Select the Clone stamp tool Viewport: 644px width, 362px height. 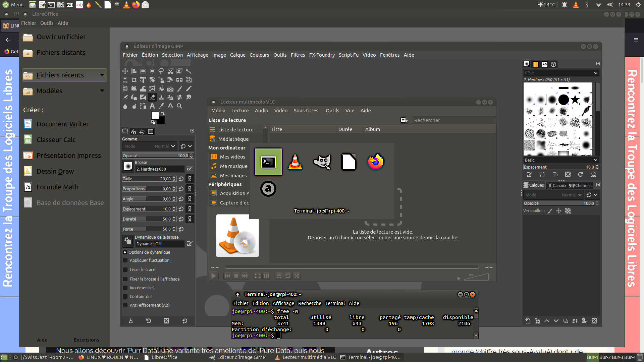161,97
